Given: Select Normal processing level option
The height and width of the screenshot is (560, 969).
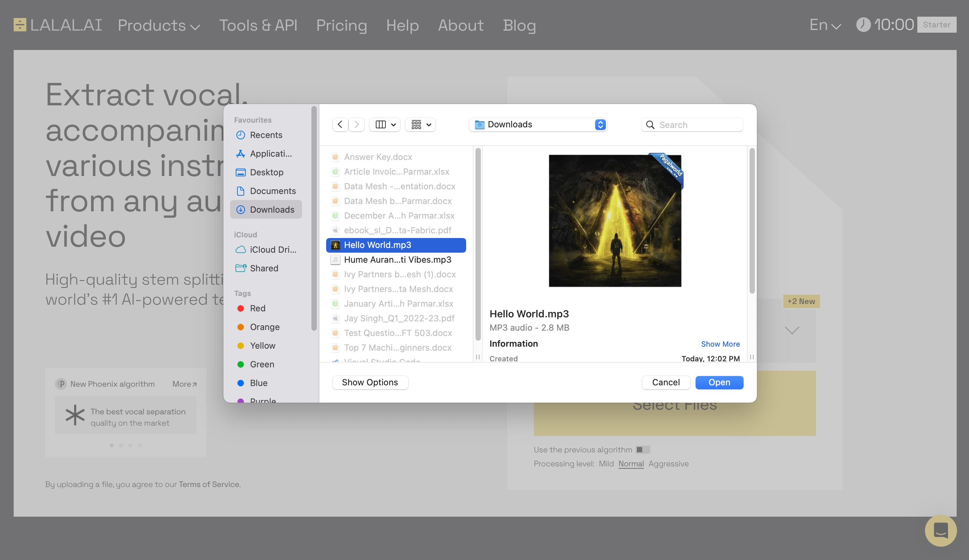Looking at the screenshot, I should [x=630, y=463].
